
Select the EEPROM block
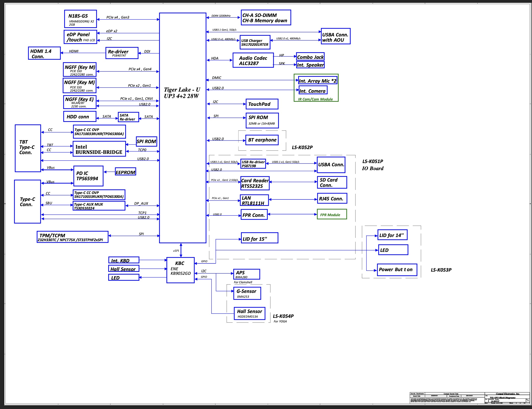click(x=125, y=172)
